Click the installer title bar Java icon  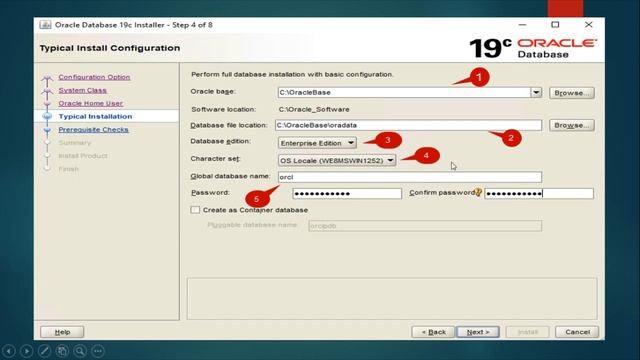click(45, 24)
